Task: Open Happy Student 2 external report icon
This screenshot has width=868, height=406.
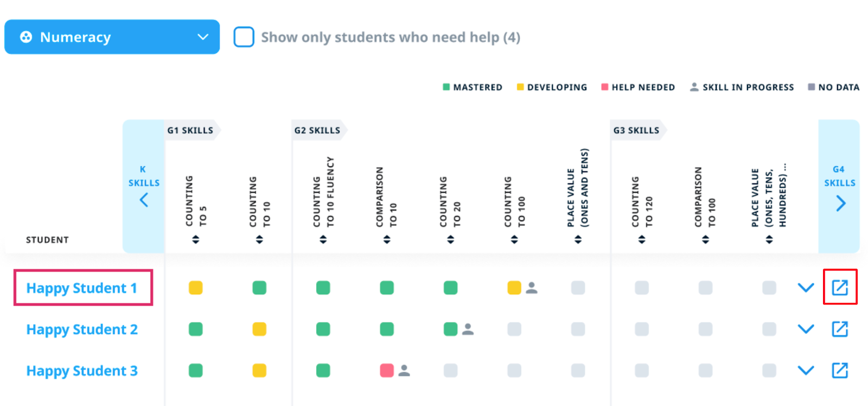Action: [x=840, y=329]
